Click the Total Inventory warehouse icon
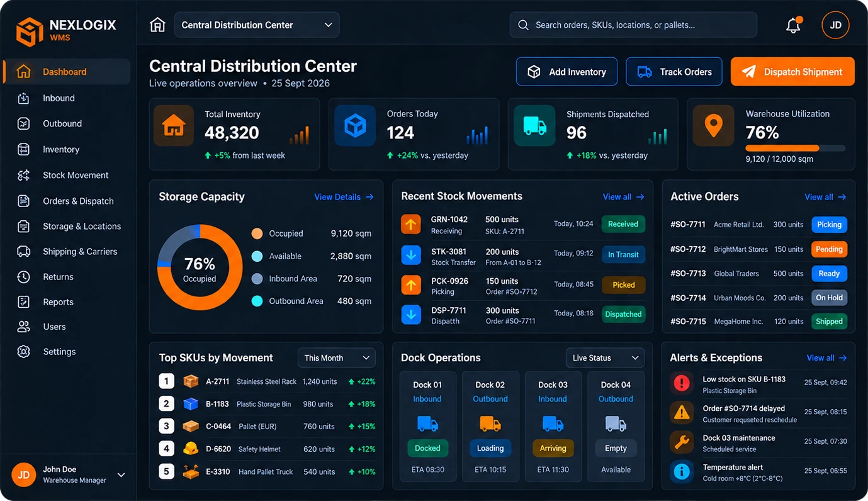 click(x=174, y=126)
